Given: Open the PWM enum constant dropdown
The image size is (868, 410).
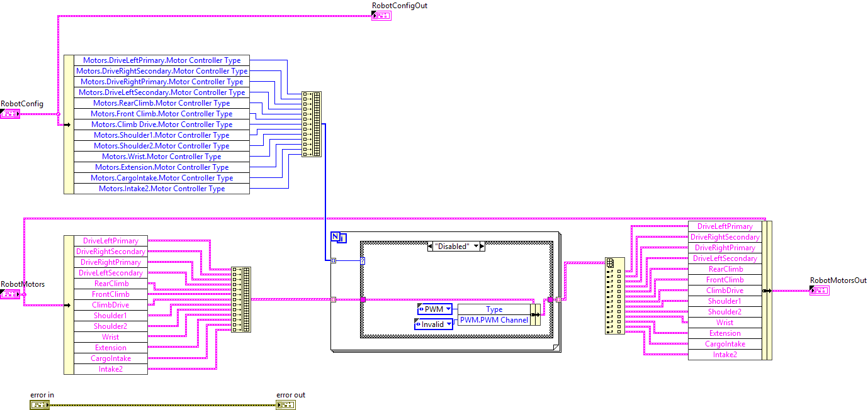Looking at the screenshot, I should (x=448, y=309).
